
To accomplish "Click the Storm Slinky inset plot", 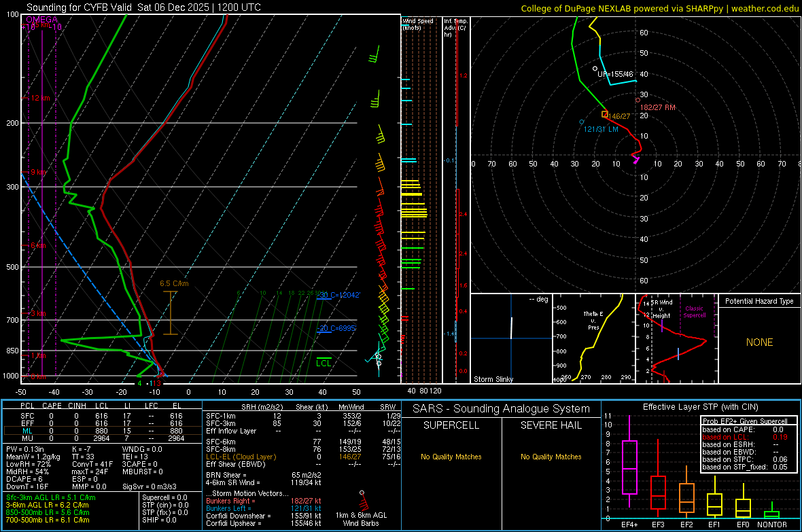I will 511,338.
